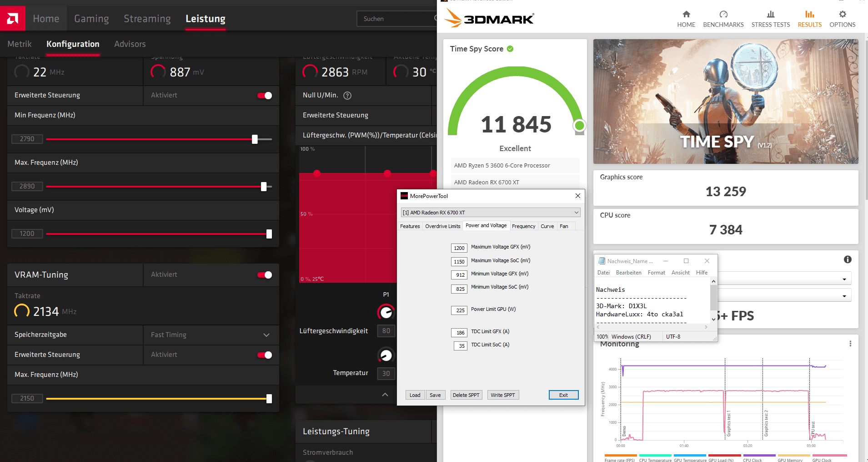868x462 pixels.
Task: Click MorePowerTool window title icon
Action: (x=404, y=196)
